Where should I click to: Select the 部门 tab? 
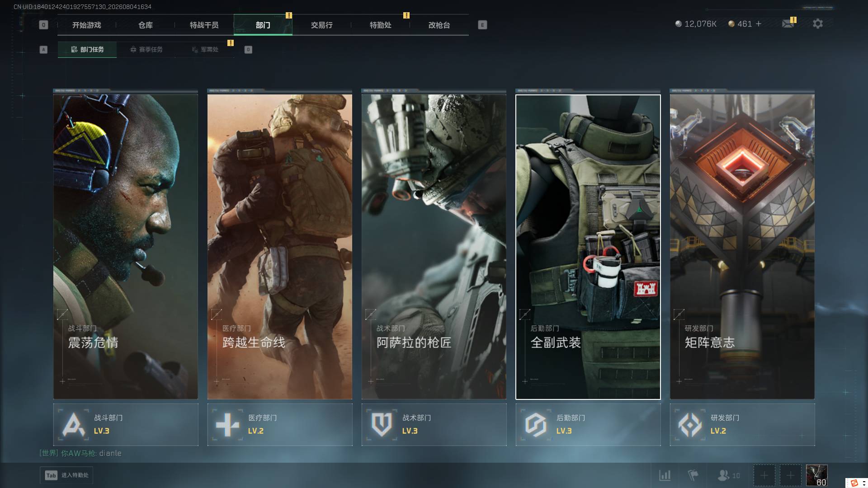click(x=263, y=25)
